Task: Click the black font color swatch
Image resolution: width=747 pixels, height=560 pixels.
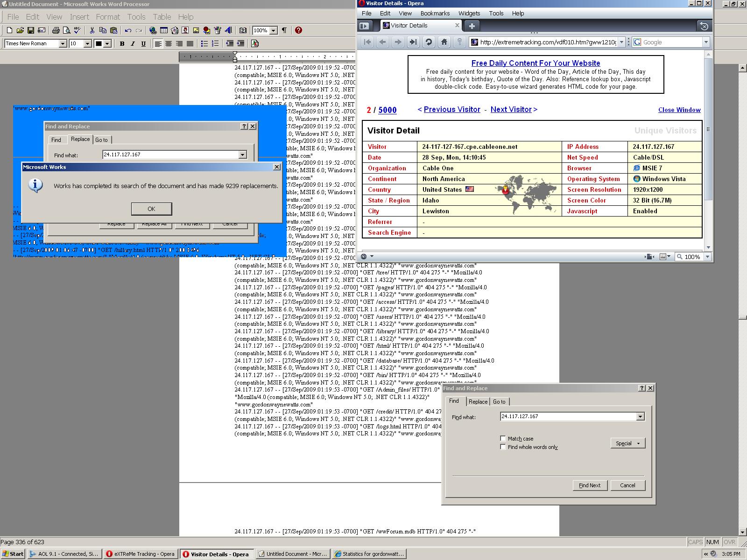Action: coord(99,43)
